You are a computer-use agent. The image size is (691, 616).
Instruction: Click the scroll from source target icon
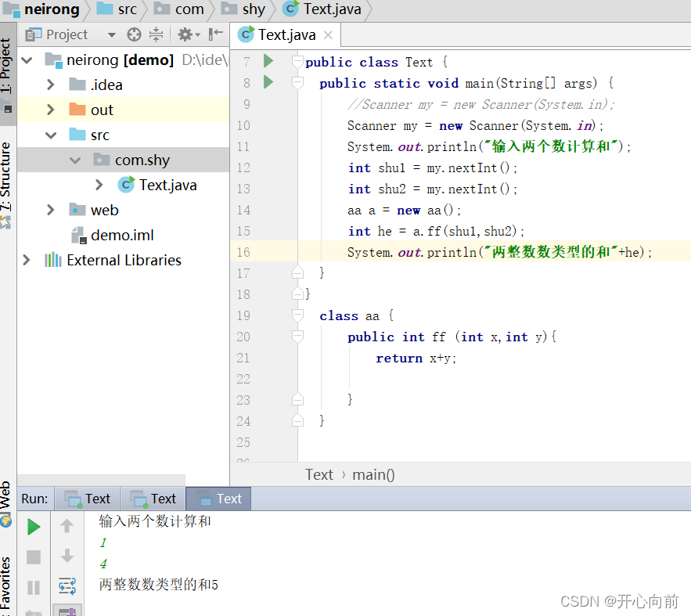pyautogui.click(x=134, y=34)
